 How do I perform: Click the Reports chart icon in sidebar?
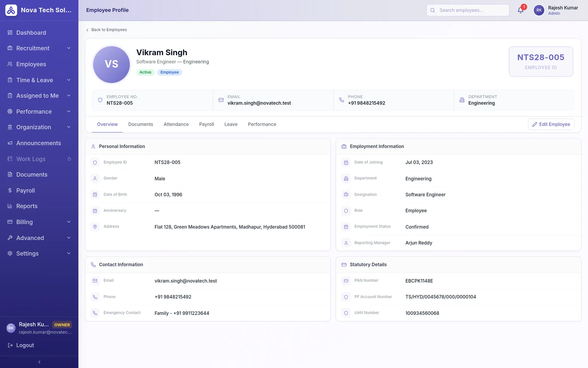point(10,206)
